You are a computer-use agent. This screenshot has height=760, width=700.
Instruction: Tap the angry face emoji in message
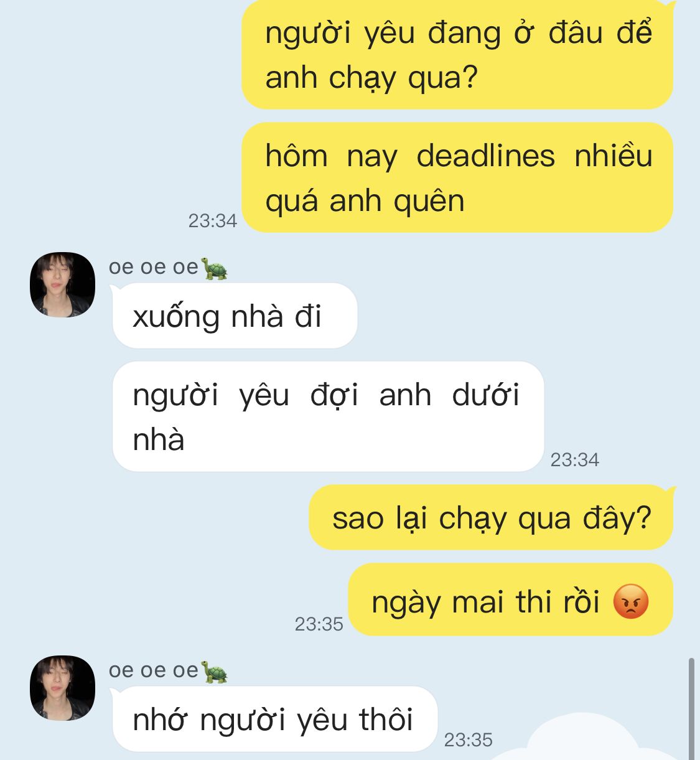pyautogui.click(x=631, y=602)
